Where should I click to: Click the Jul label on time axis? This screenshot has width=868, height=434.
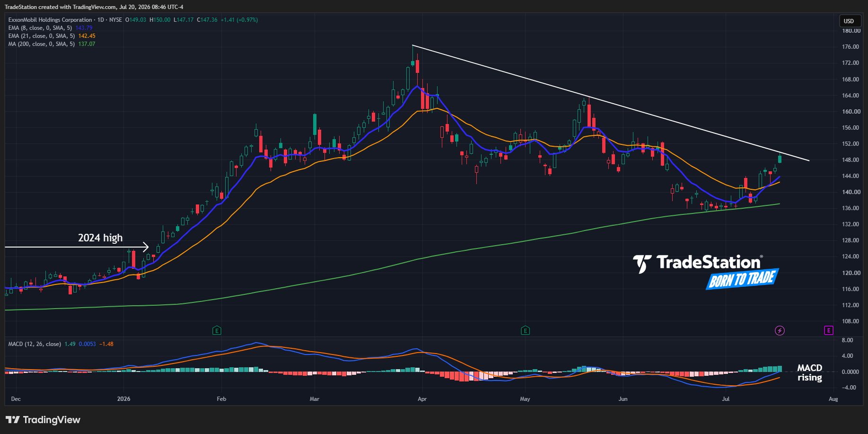pos(726,399)
